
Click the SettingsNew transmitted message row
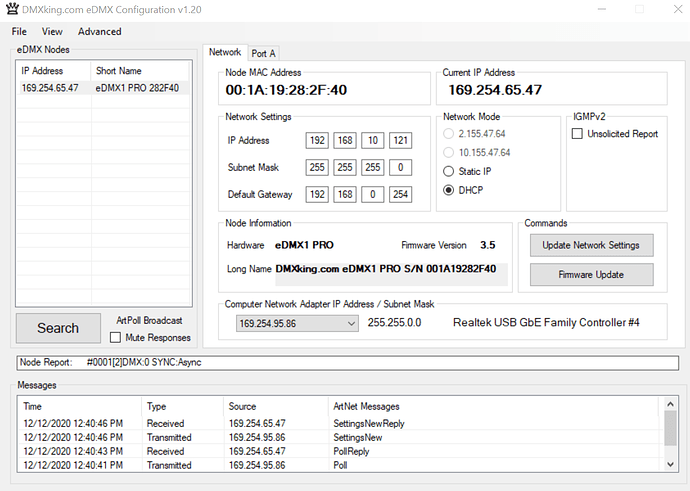click(340, 437)
